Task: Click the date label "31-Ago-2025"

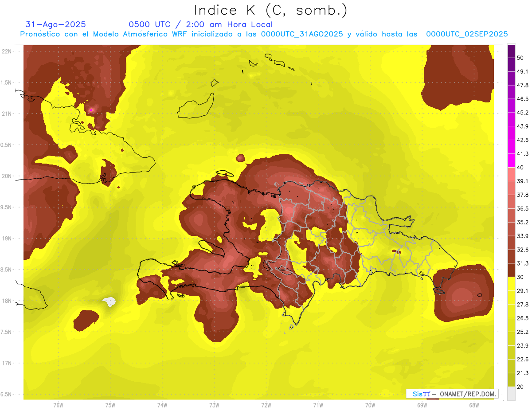Action: click(x=56, y=24)
